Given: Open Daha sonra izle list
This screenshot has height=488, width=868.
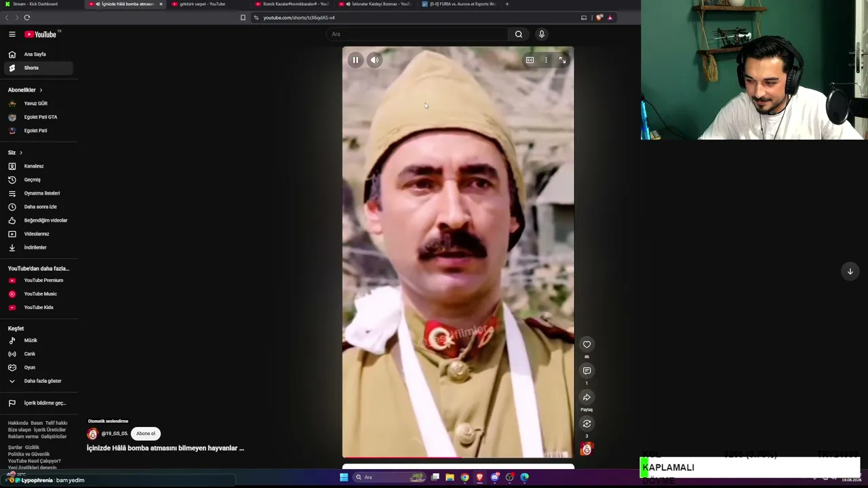Looking at the screenshot, I should (x=39, y=207).
